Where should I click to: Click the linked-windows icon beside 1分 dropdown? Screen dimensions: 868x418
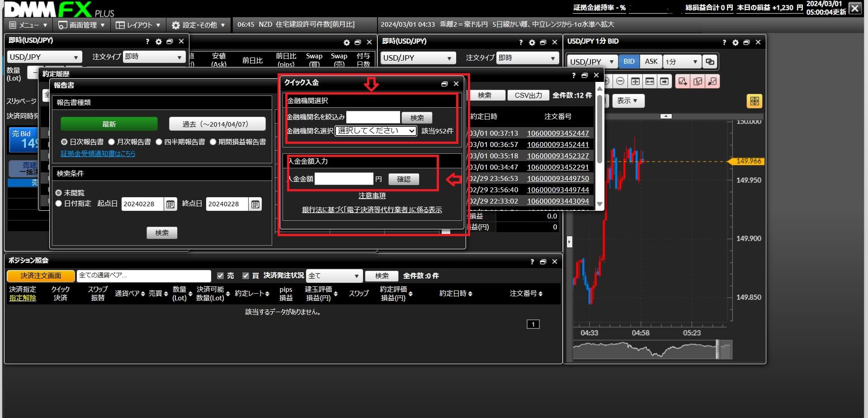point(710,62)
